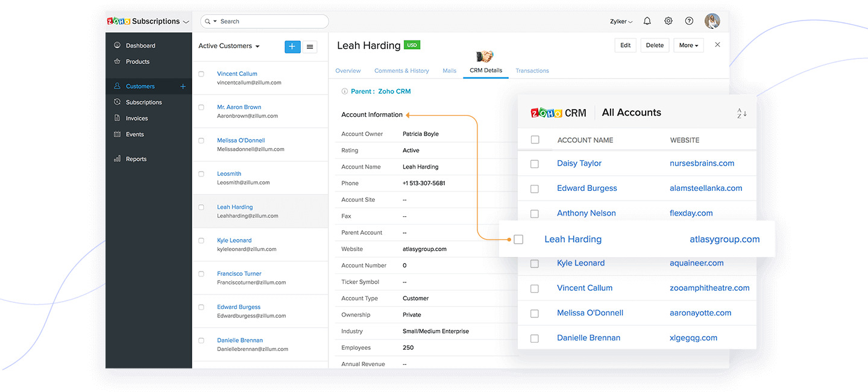The image size is (868, 392).
Task: Click the Products basket icon
Action: 117,61
